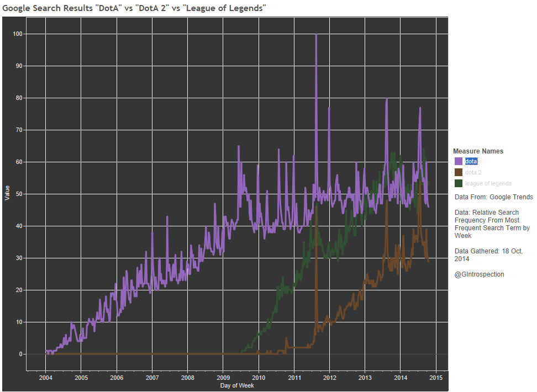Click the 2010 tick on the x-axis
The width and height of the screenshot is (537, 392).
point(258,378)
